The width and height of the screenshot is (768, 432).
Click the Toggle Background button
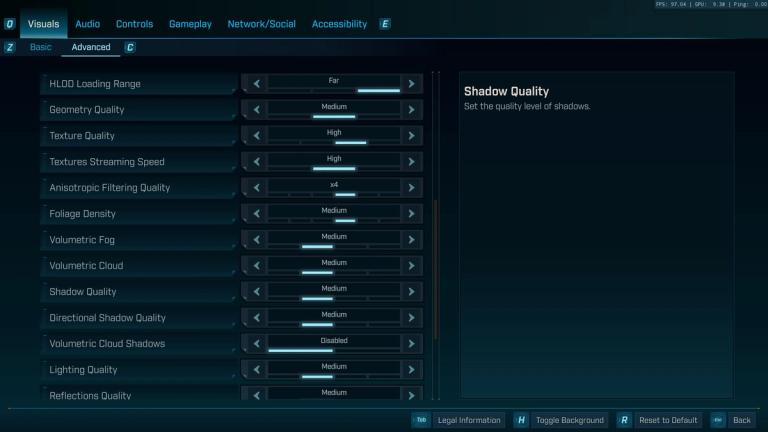(x=570, y=420)
